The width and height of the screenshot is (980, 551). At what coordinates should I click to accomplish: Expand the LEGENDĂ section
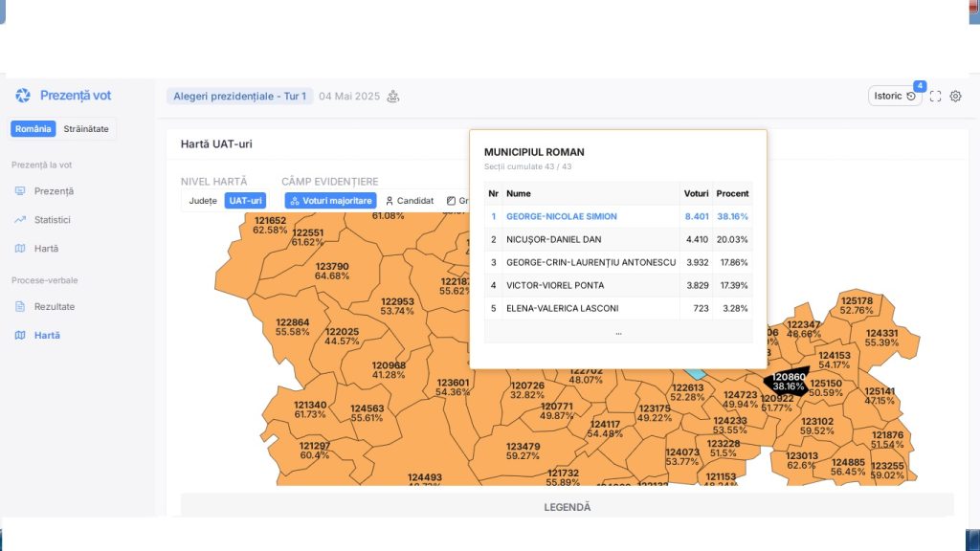567,507
